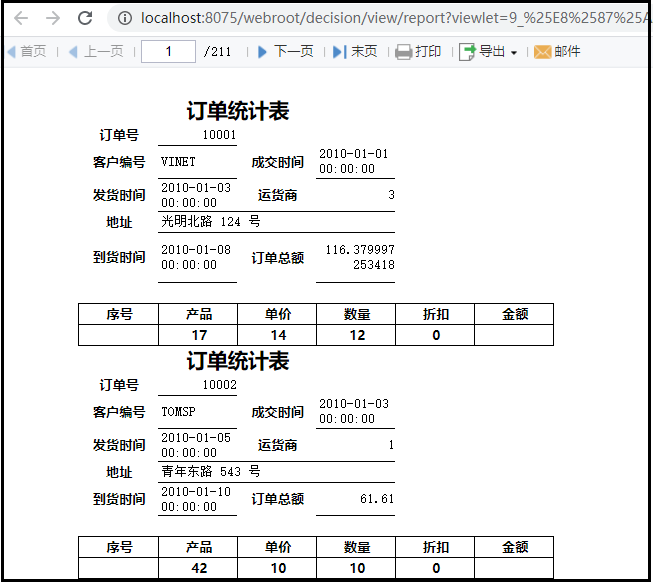Viewport: 653px width, 583px height.
Task: Click the 序号 header in second table
Action: (x=119, y=547)
